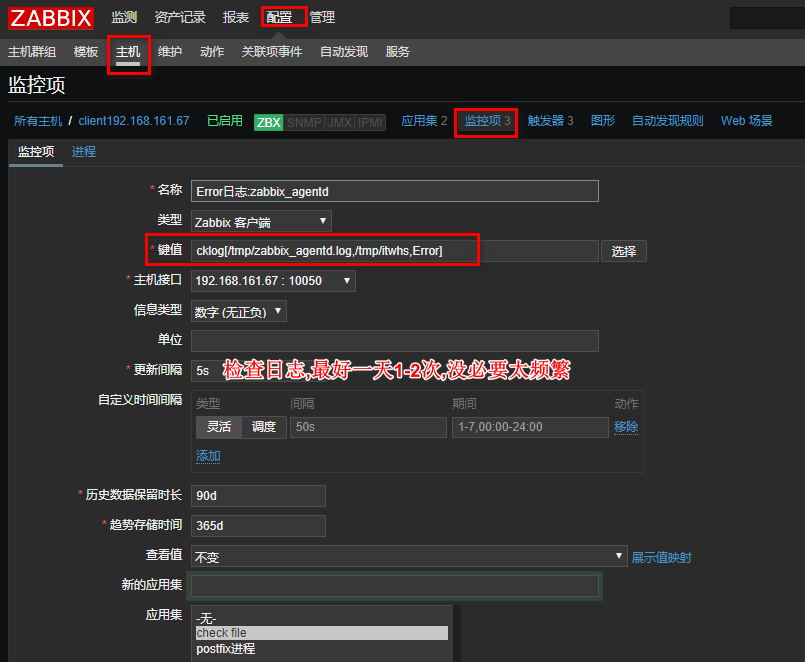Viewport: 805px width, 662px height.
Task: Go to 模板 submenu
Action: 86,52
